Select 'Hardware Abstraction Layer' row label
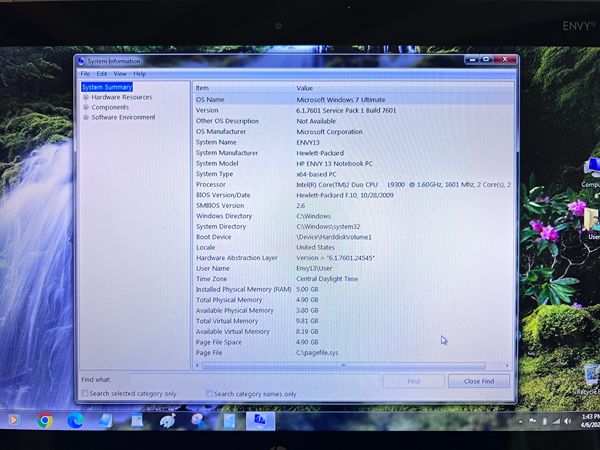The height and width of the screenshot is (450, 600). 237,258
